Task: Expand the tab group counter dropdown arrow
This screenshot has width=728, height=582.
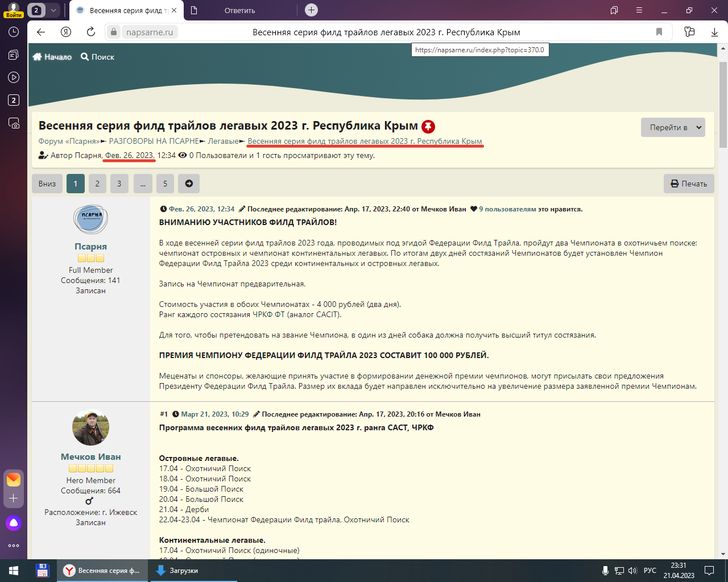Action: coord(53,10)
